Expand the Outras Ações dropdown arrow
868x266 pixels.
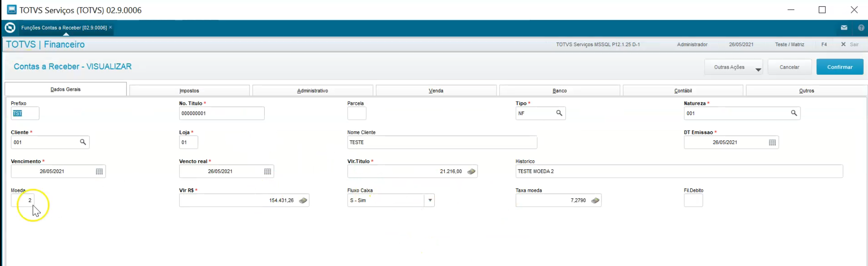tap(758, 69)
